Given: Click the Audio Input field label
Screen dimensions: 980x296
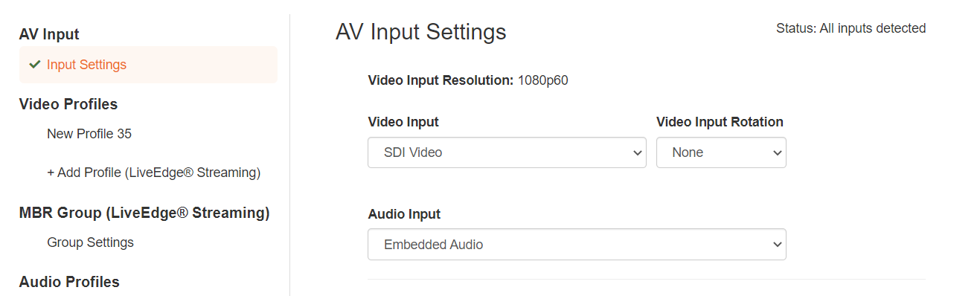Looking at the screenshot, I should [x=404, y=214].
